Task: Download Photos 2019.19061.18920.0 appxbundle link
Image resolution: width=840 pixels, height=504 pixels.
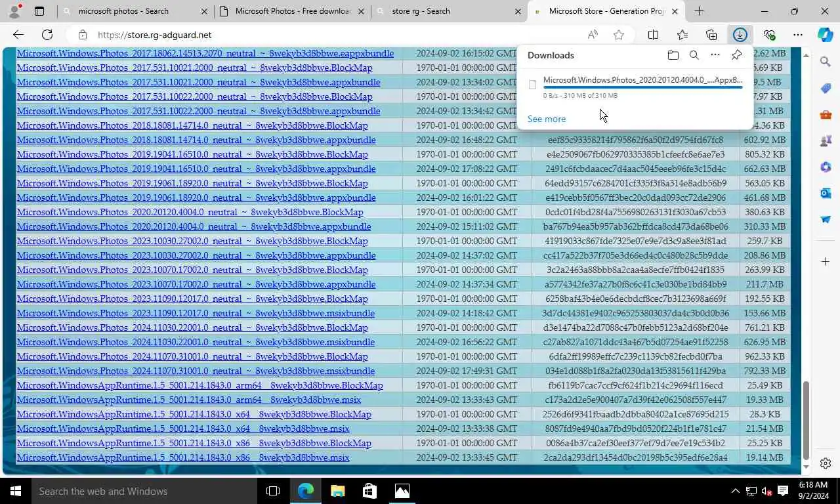Action: coord(196,198)
